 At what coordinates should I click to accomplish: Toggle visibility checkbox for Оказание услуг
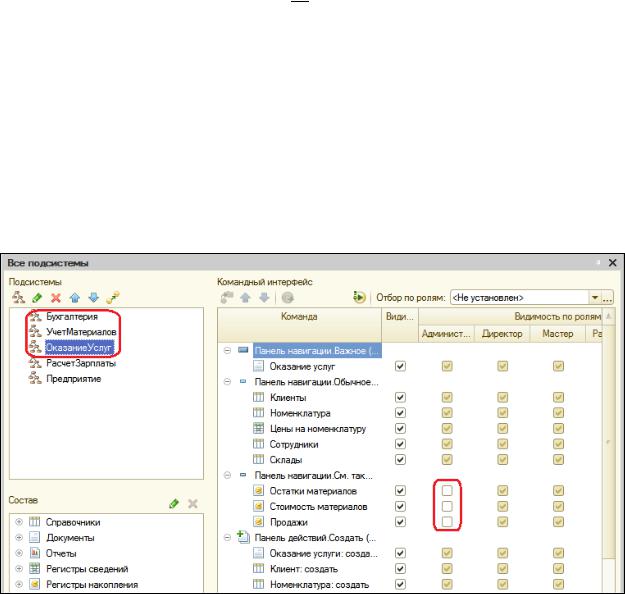pyautogui.click(x=400, y=366)
